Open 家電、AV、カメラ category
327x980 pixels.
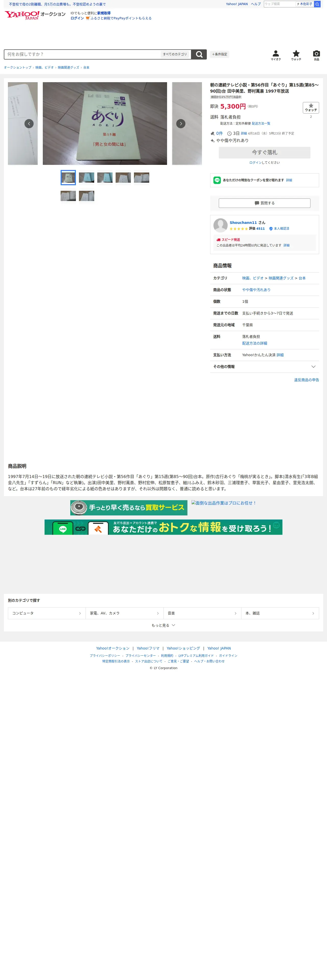point(125,613)
